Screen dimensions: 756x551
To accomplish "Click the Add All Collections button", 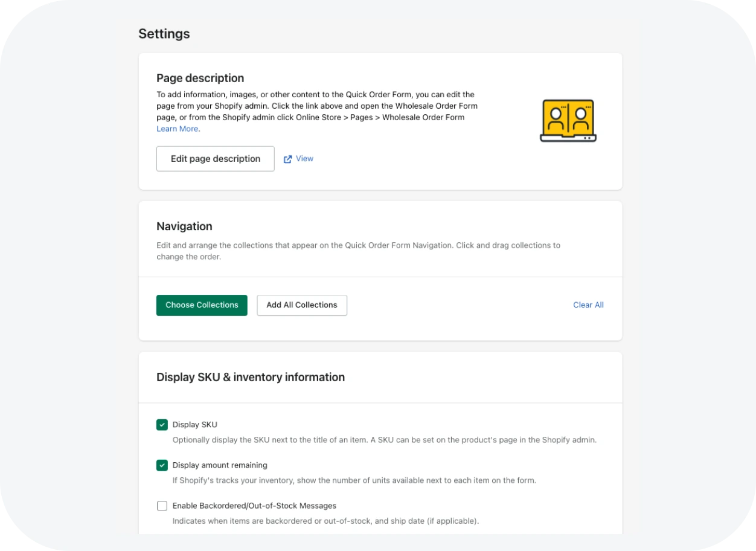I will pos(302,305).
